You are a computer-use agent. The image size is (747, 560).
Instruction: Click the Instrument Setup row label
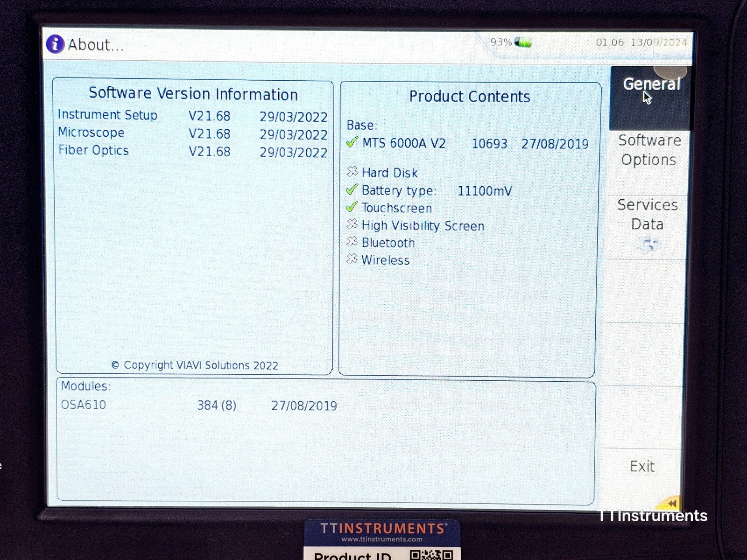(x=107, y=115)
